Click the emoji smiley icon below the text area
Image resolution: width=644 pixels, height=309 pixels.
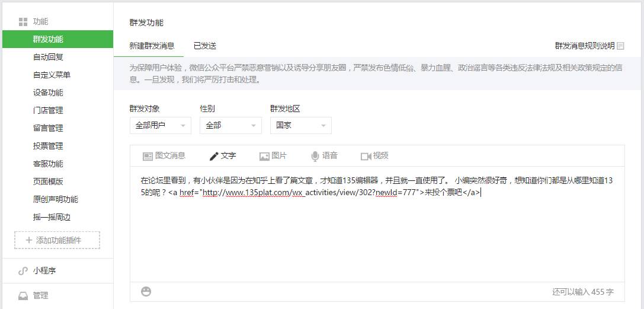146,291
